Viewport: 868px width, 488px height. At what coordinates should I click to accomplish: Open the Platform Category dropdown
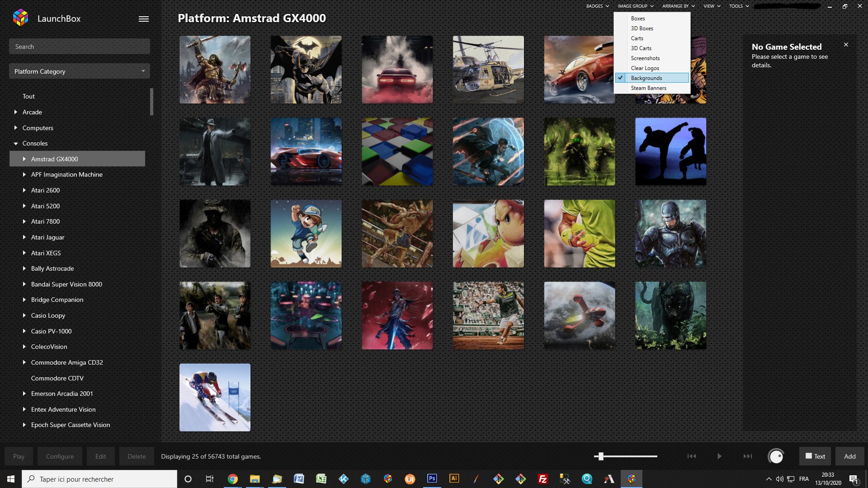tap(80, 71)
